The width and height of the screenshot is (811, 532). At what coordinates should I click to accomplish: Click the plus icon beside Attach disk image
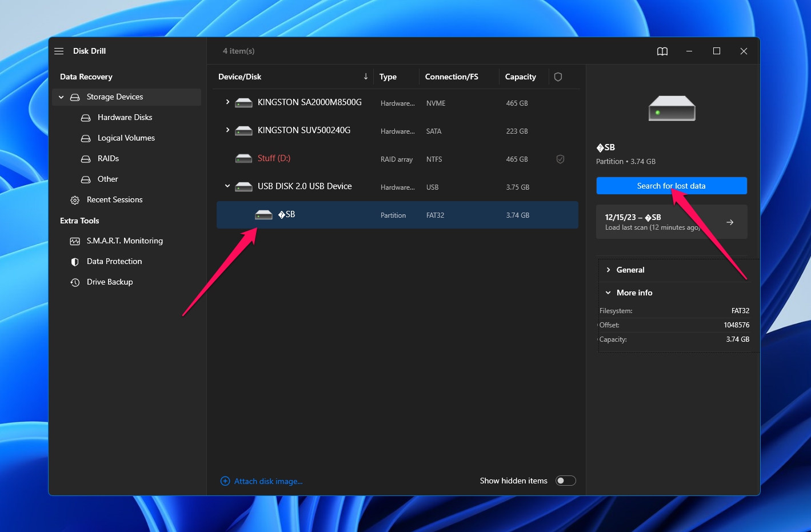pyautogui.click(x=225, y=481)
